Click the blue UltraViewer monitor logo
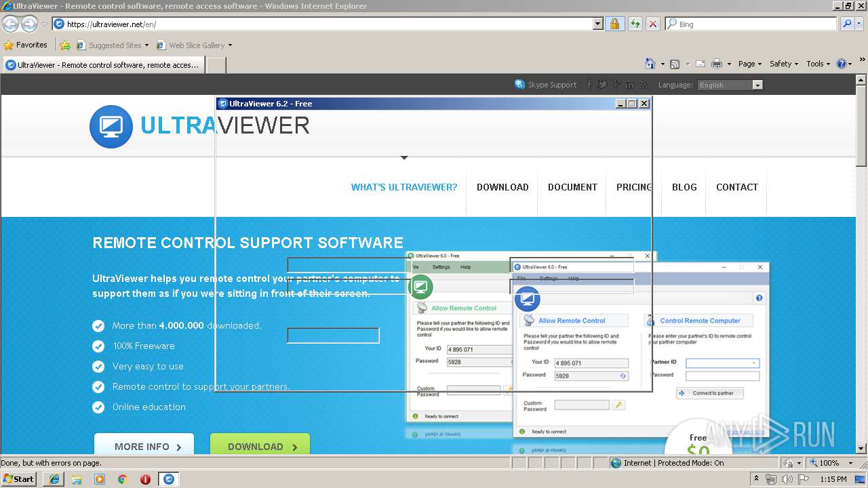868x488 pixels. (x=111, y=126)
